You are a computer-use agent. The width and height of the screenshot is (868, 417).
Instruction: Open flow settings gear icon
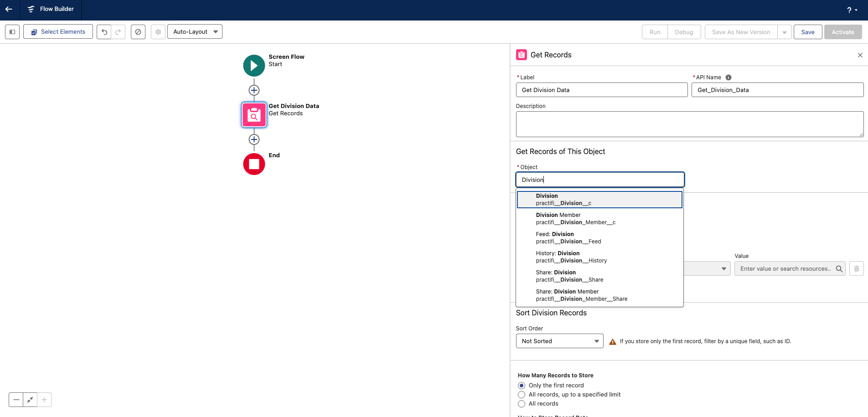tap(158, 32)
